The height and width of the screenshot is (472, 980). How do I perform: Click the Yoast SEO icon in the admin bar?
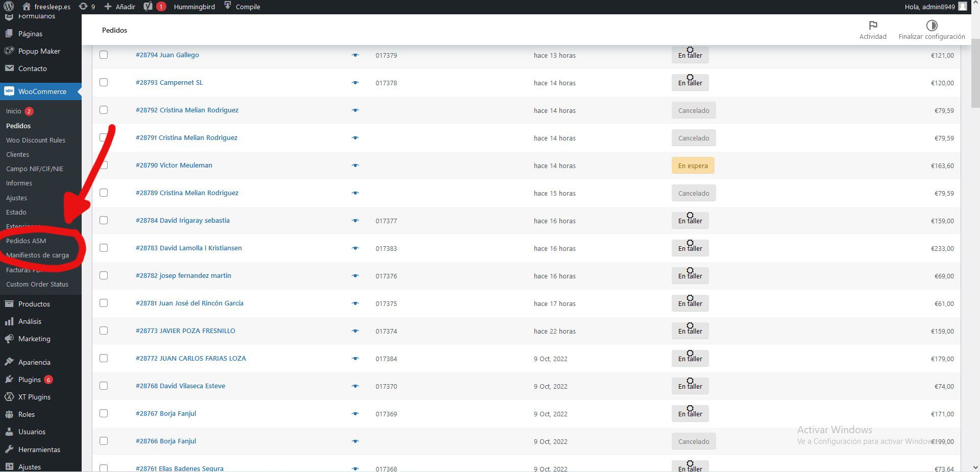(148, 7)
